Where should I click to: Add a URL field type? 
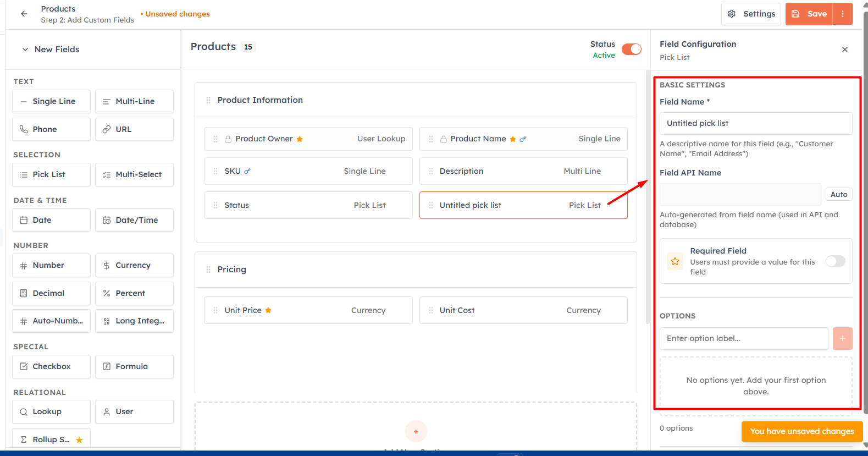134,129
